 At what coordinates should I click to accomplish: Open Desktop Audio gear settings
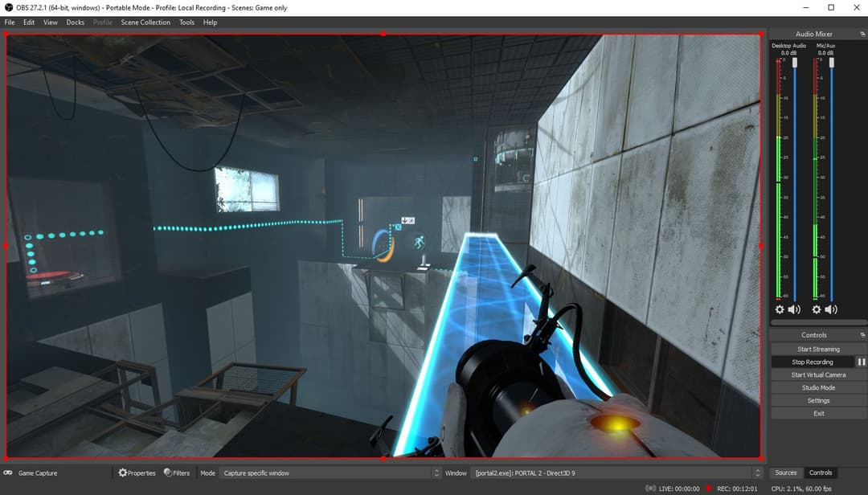[780, 309]
